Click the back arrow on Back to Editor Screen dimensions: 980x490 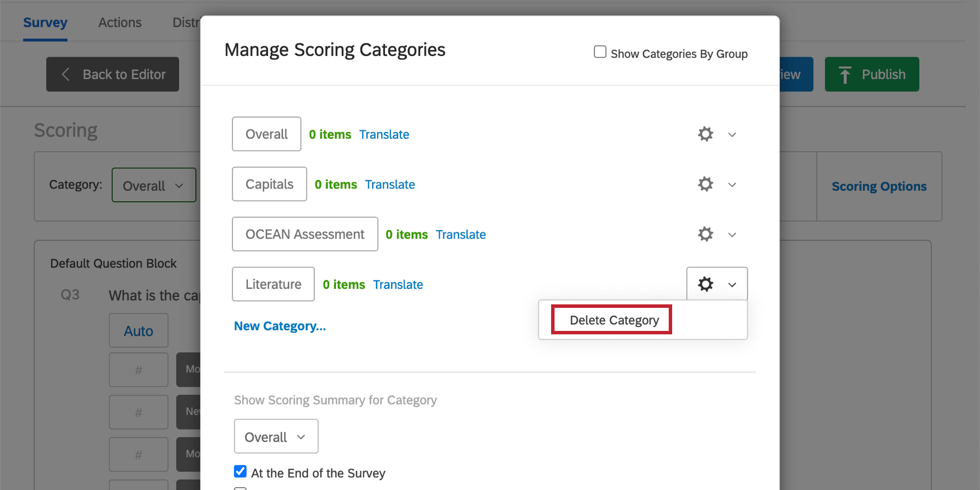65,74
